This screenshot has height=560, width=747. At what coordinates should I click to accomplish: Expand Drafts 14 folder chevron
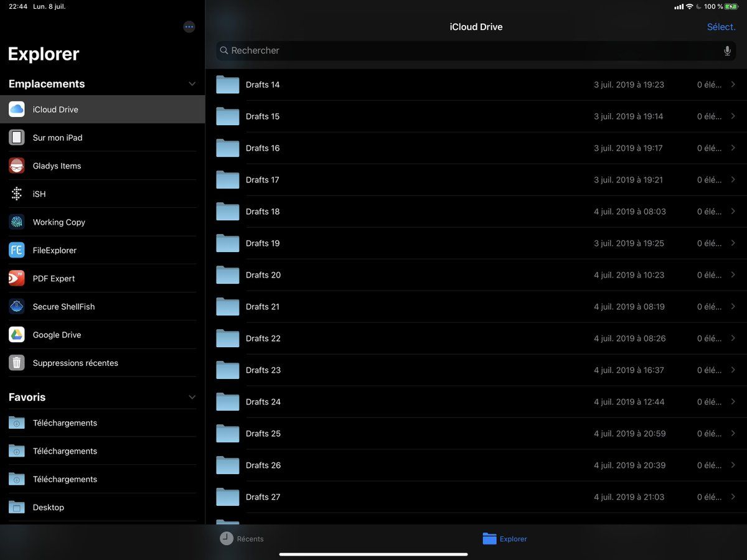(733, 85)
